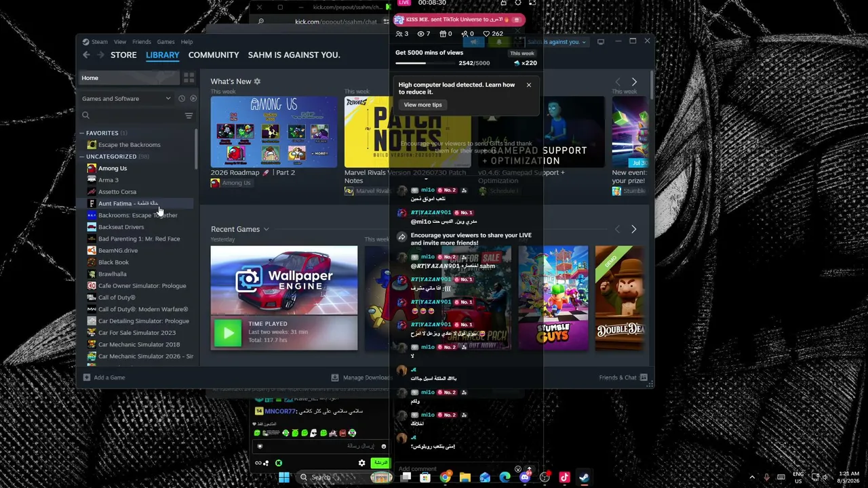Go back with Steam's back arrow
This screenshot has height=488, width=868.
coord(86,55)
